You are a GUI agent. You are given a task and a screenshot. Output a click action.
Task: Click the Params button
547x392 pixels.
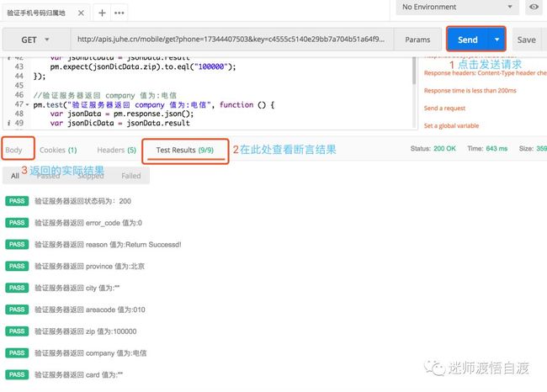point(417,40)
